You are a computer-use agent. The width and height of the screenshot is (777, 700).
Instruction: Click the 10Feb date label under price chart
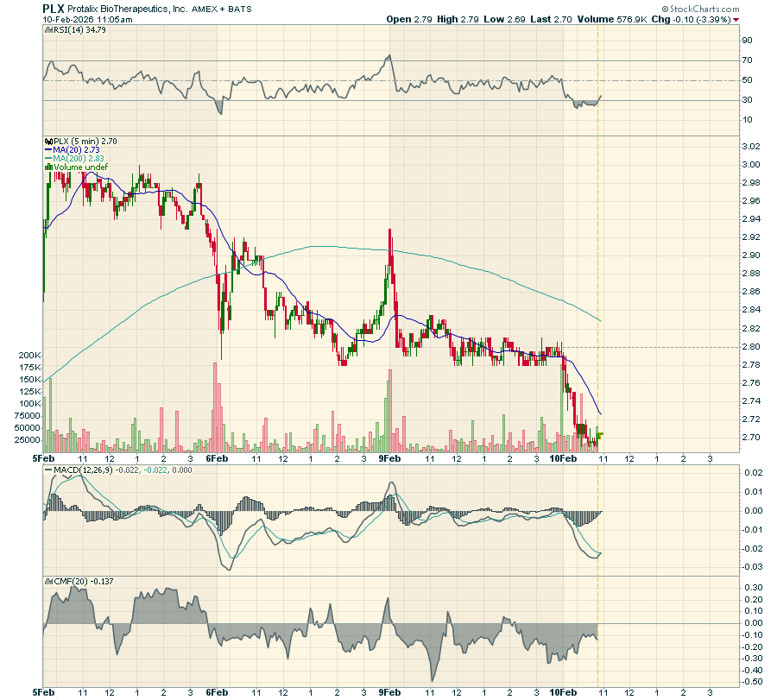pyautogui.click(x=564, y=458)
